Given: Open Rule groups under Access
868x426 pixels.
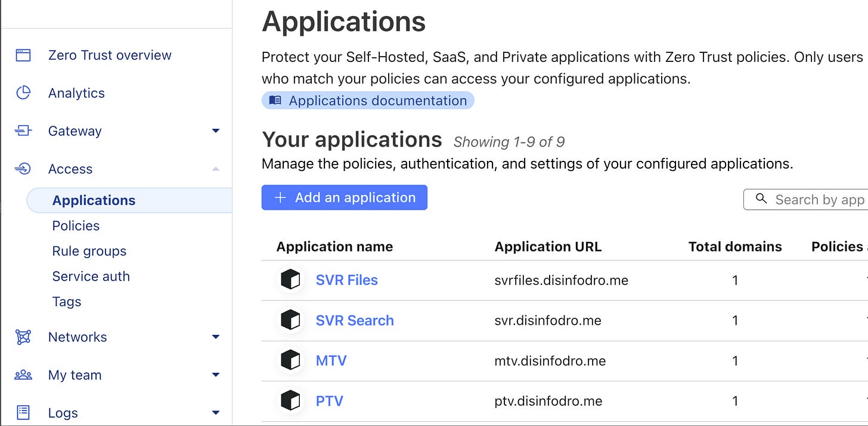Looking at the screenshot, I should [x=89, y=251].
